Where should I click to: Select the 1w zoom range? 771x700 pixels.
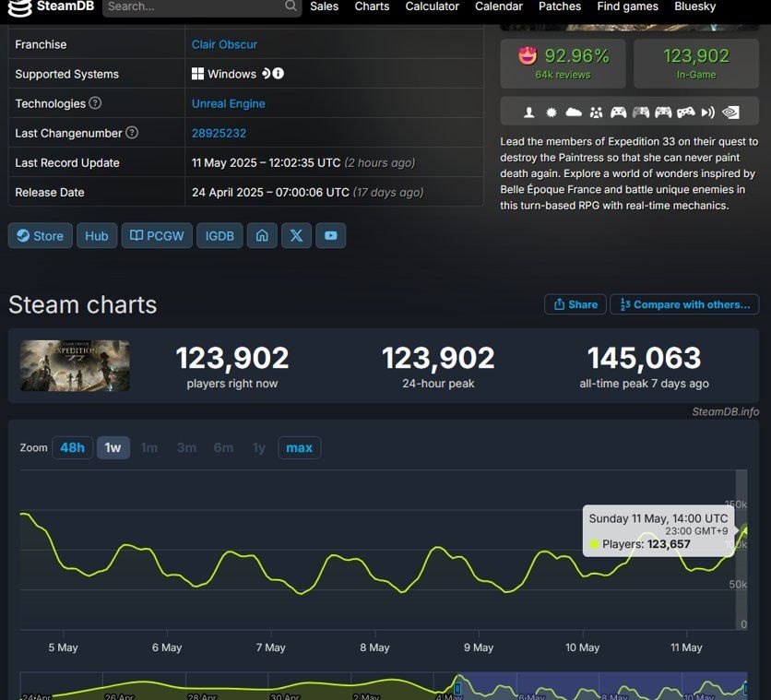pyautogui.click(x=113, y=448)
